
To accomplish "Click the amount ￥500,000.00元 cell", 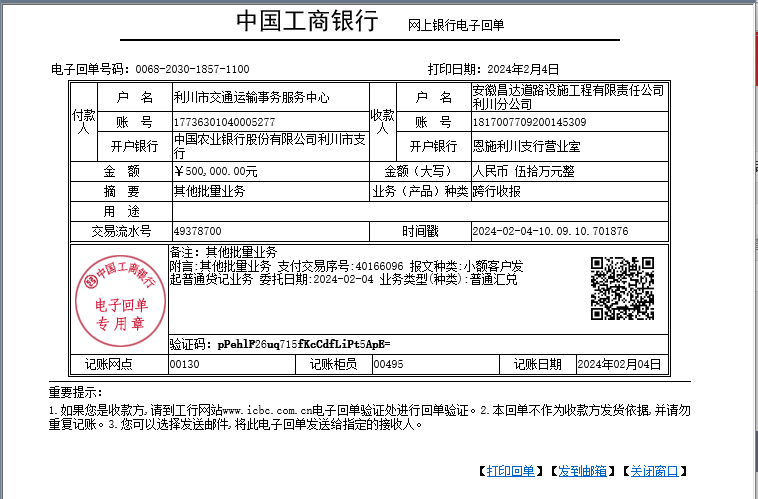I will (216, 171).
